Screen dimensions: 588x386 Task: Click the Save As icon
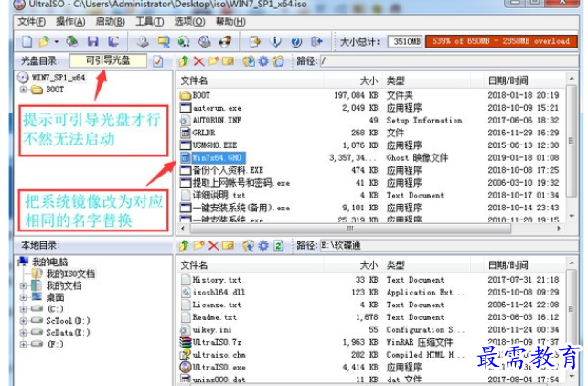click(x=112, y=41)
